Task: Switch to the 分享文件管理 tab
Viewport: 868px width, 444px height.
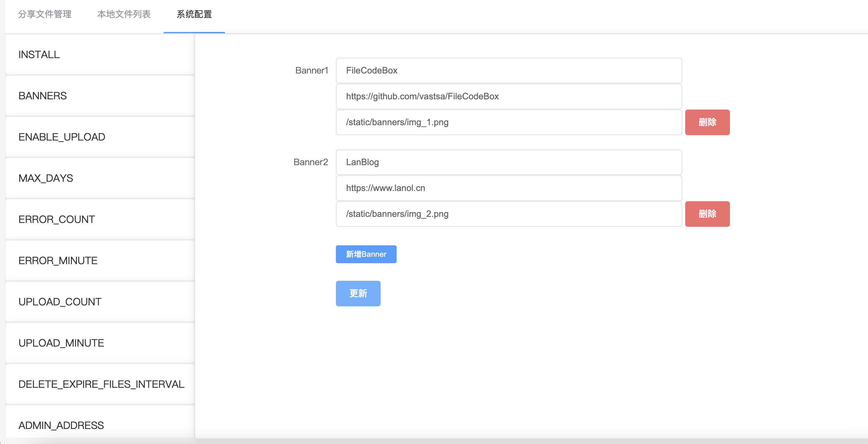Action: tap(44, 15)
